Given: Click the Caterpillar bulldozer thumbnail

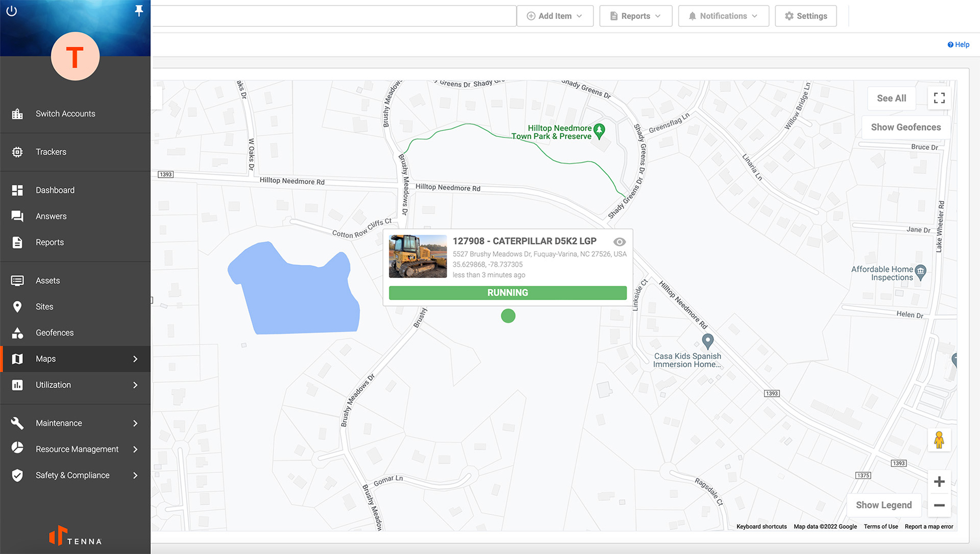Looking at the screenshot, I should click(417, 256).
